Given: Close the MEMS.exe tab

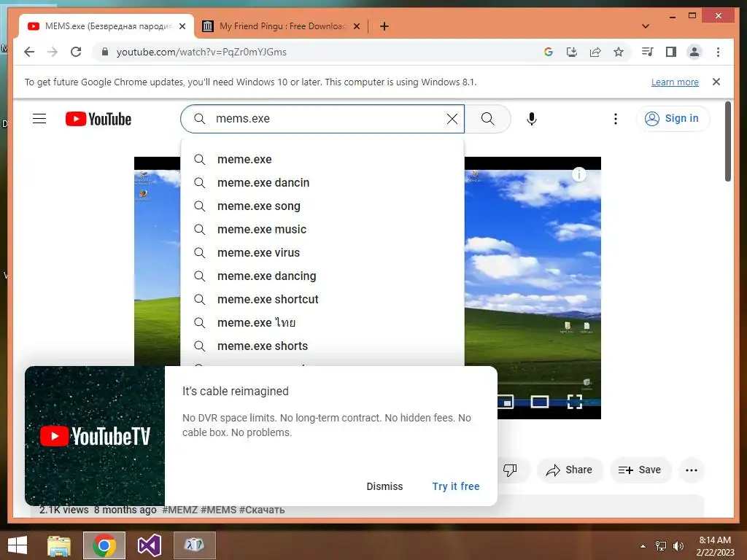Looking at the screenshot, I should point(182,26).
